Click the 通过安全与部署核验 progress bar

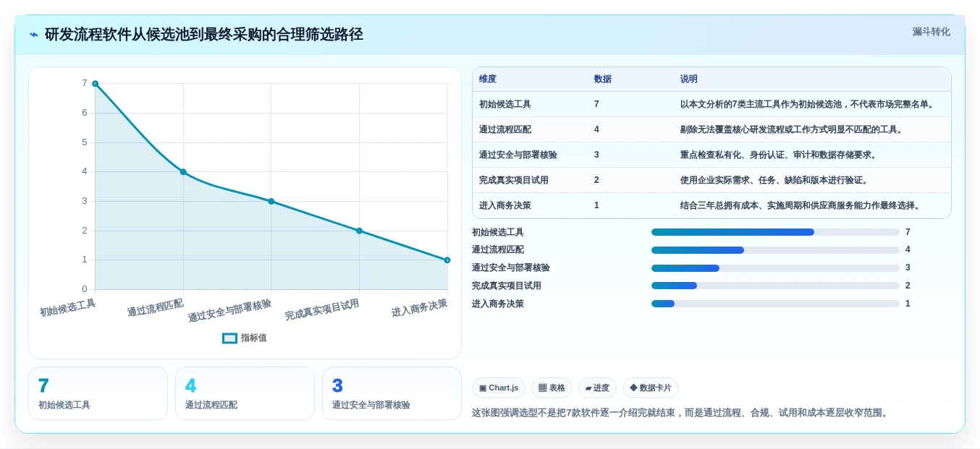click(x=775, y=268)
